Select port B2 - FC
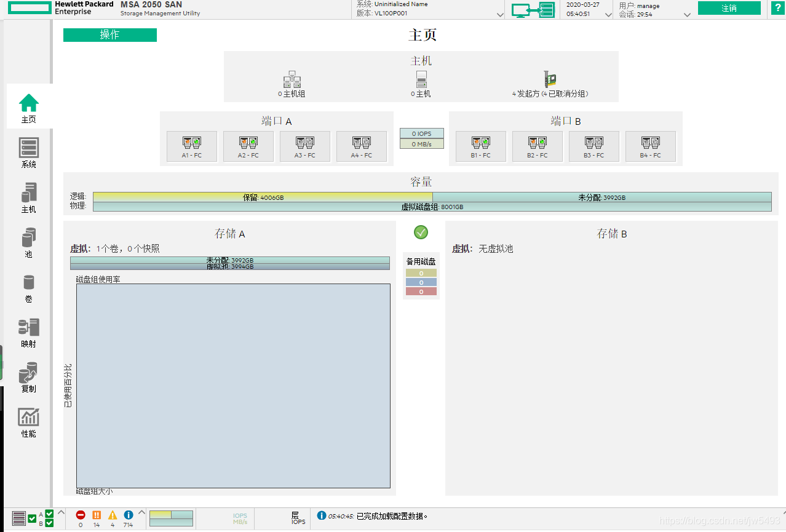 tap(538, 146)
